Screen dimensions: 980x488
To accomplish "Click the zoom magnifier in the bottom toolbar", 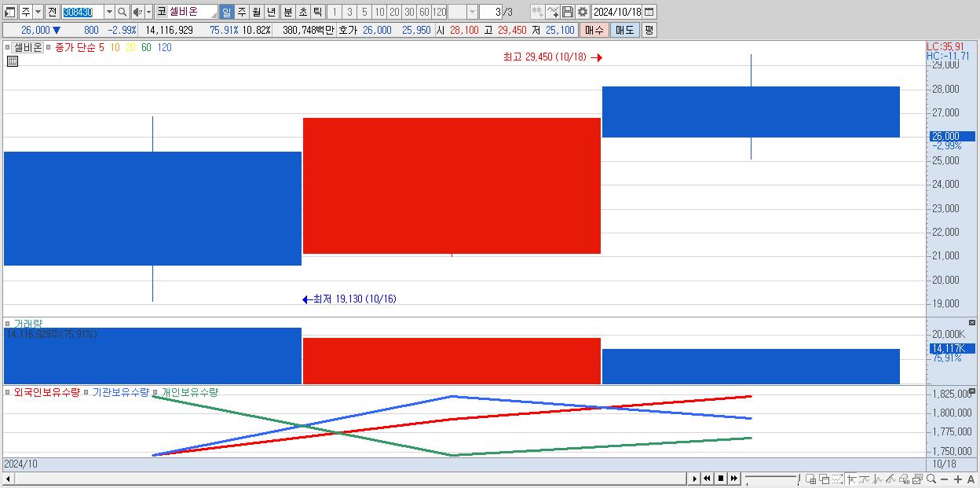I will point(931,479).
